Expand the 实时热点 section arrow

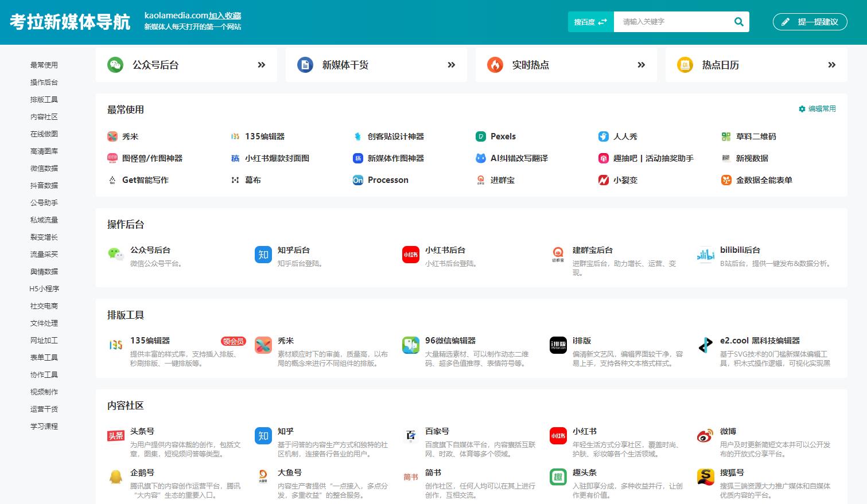point(641,65)
